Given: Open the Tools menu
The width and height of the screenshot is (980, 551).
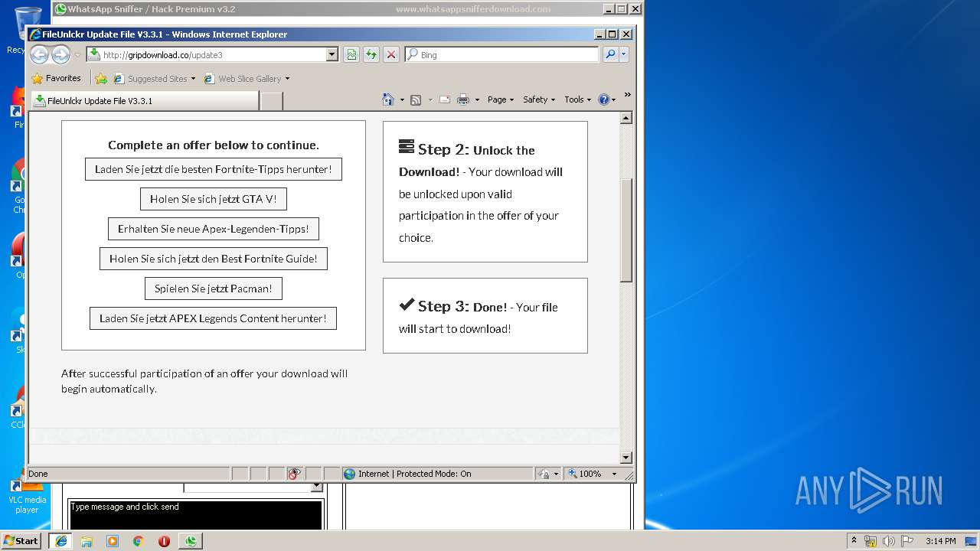Looking at the screenshot, I should point(577,99).
